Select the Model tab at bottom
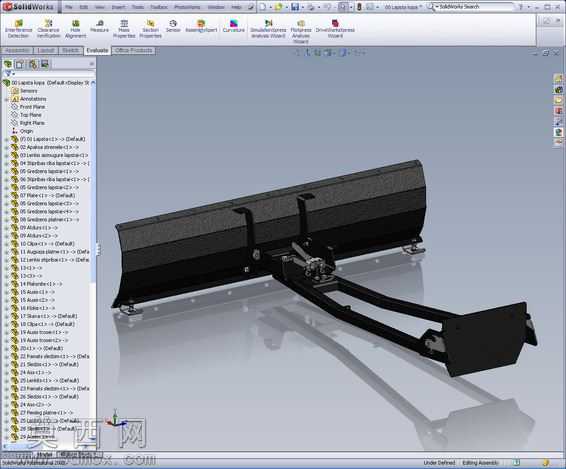The image size is (566, 469). coord(45,455)
